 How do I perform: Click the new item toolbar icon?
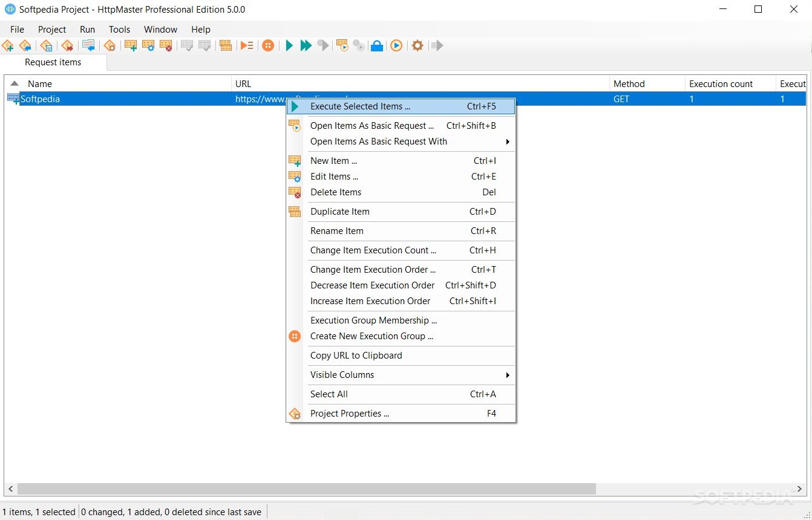pyautogui.click(x=130, y=45)
